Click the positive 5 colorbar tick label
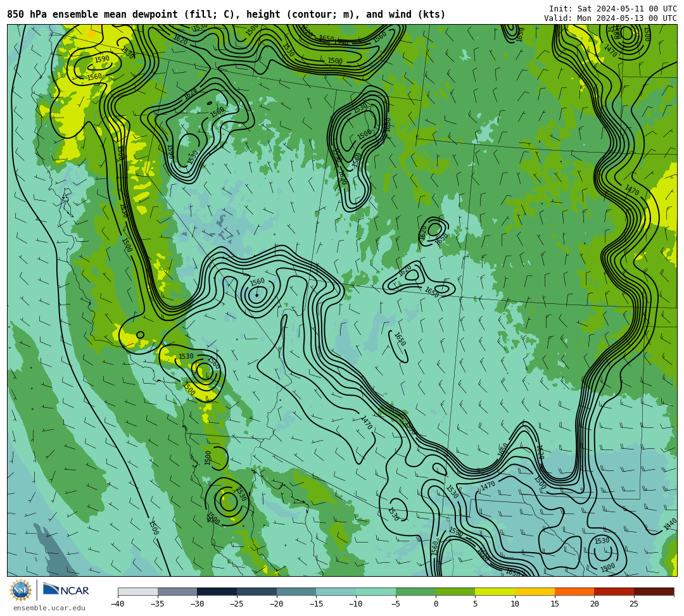The width and height of the screenshot is (684, 616). point(475,604)
